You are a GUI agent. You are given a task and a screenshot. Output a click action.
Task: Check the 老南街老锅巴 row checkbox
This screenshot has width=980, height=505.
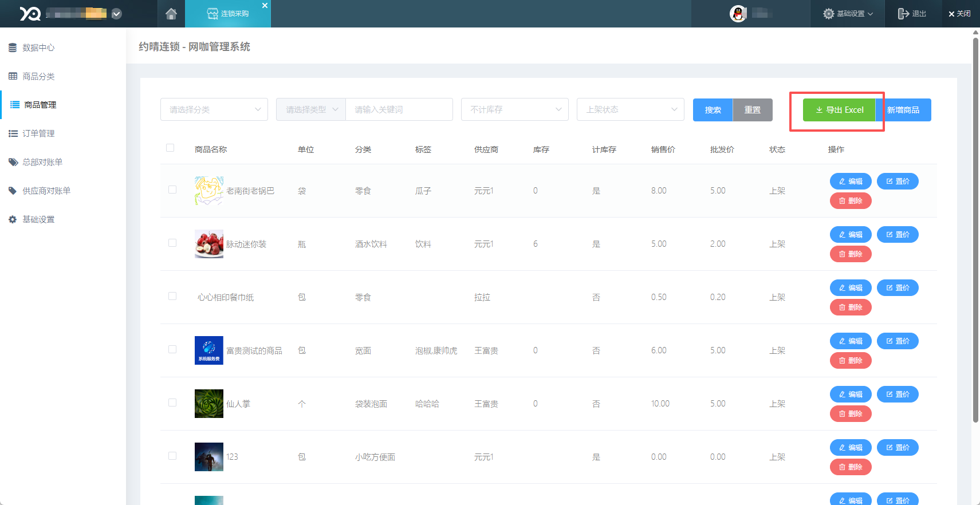click(x=172, y=190)
